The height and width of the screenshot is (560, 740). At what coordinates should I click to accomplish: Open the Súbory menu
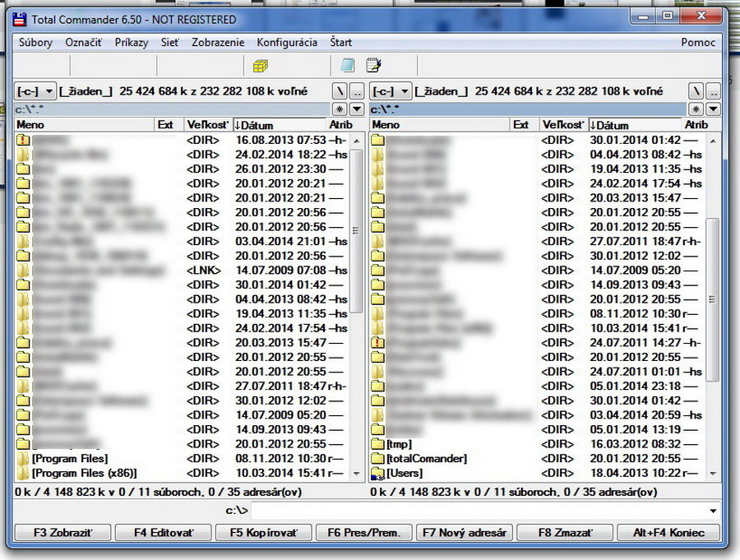pos(35,43)
